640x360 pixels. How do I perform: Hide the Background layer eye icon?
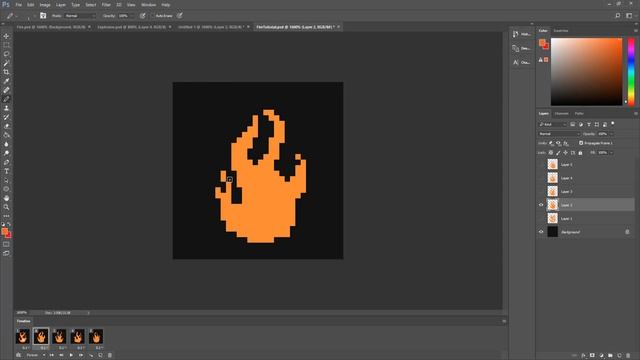(541, 232)
